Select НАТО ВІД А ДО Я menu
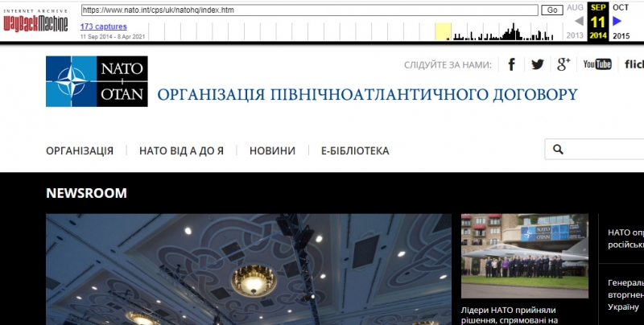 coord(181,150)
